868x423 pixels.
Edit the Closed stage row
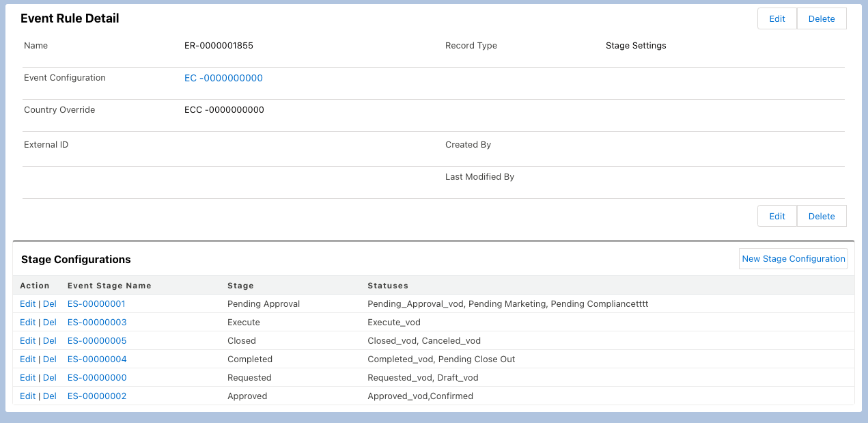[27, 340]
